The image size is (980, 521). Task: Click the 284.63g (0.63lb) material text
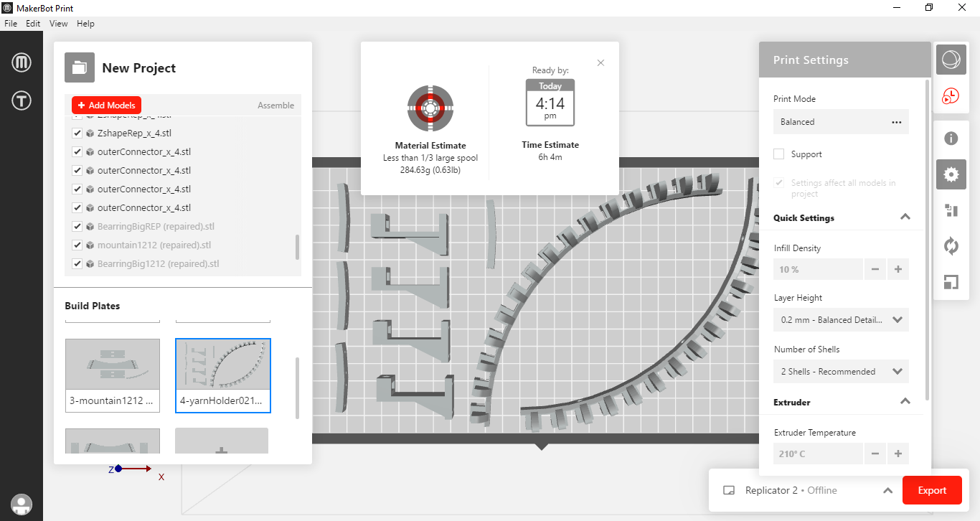click(430, 170)
